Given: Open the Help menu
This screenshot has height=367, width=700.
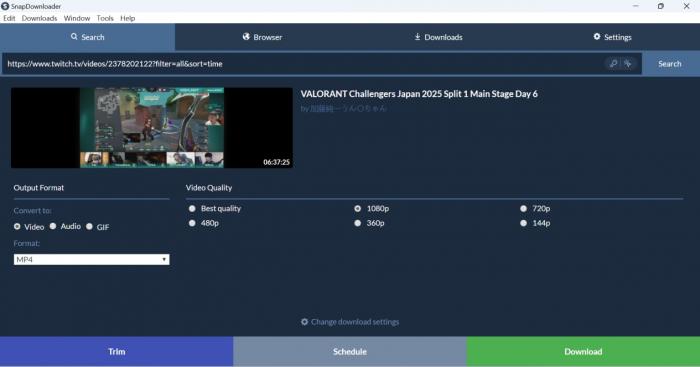Looking at the screenshot, I should coord(127,18).
